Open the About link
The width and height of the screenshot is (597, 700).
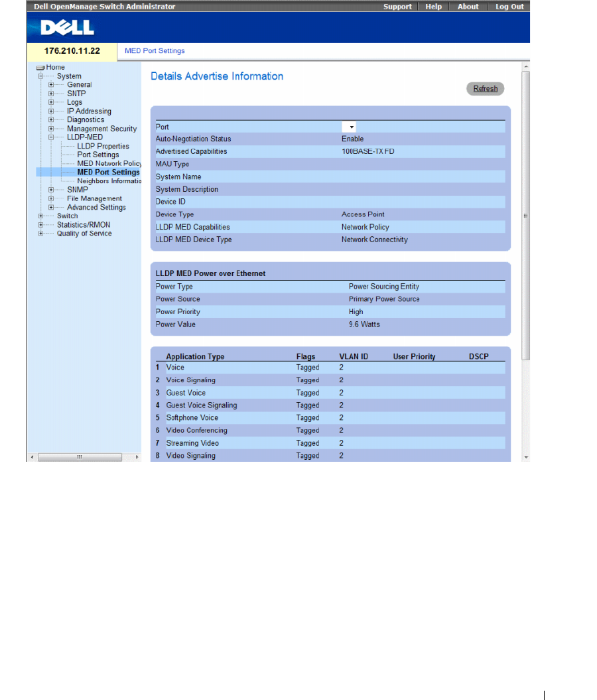pos(468,7)
